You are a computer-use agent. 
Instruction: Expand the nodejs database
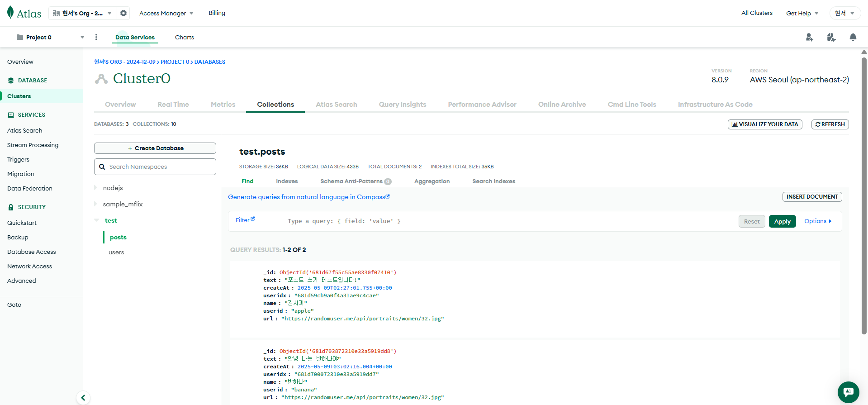pos(95,187)
